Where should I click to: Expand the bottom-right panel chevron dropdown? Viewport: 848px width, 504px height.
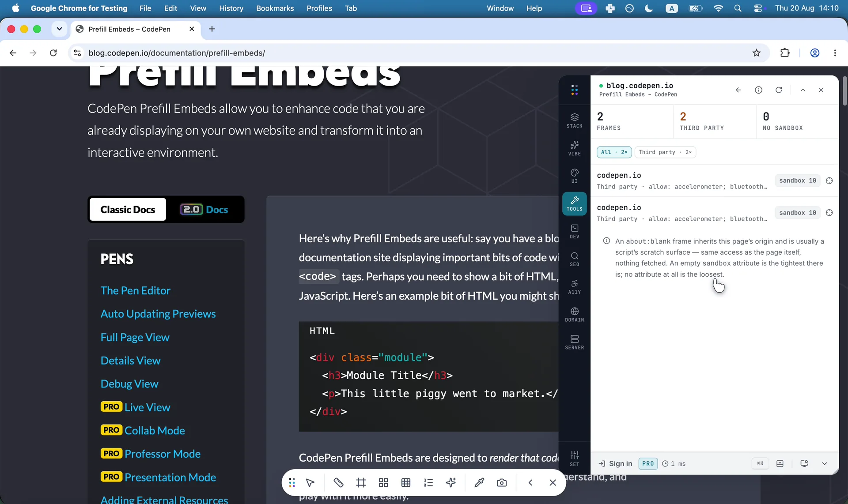click(x=824, y=463)
